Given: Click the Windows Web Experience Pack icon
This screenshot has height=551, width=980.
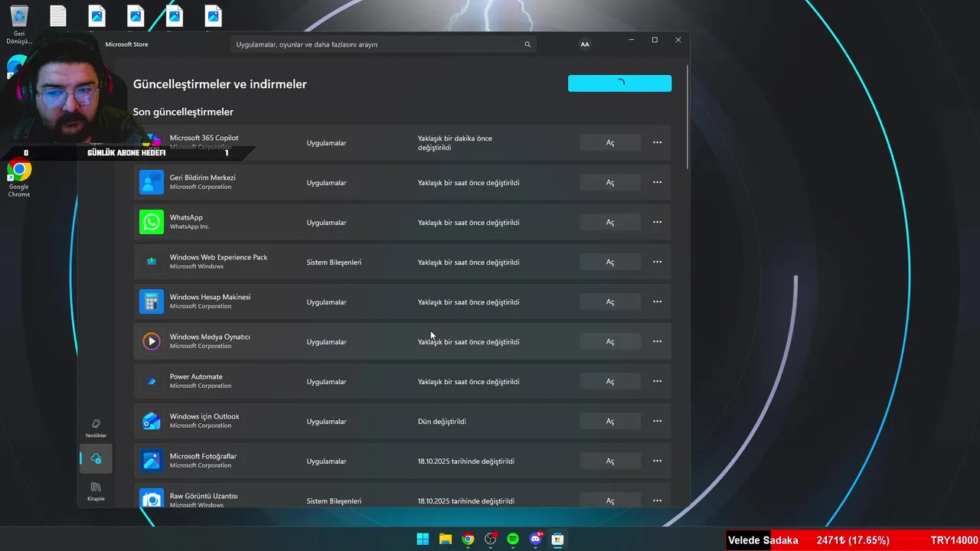Looking at the screenshot, I should pyautogui.click(x=152, y=262).
